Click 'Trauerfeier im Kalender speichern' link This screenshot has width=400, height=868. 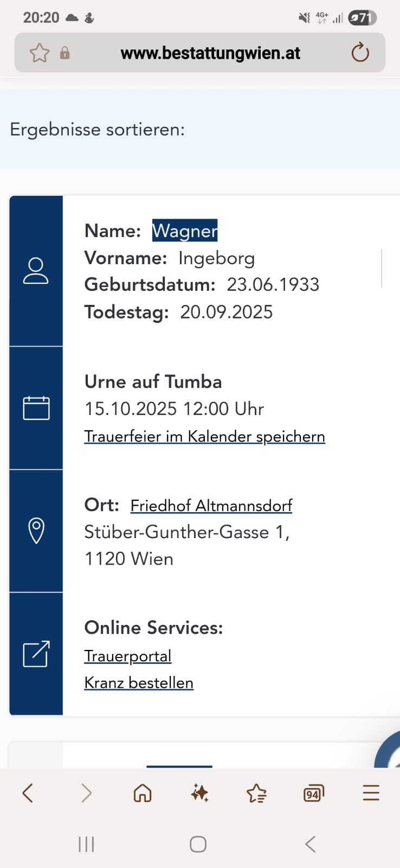[x=204, y=437]
